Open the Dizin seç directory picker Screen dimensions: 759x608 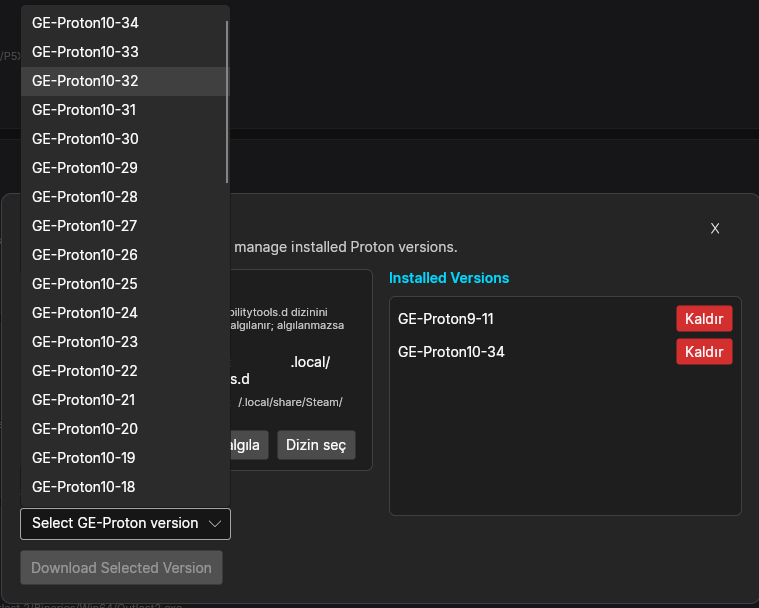[x=316, y=445]
